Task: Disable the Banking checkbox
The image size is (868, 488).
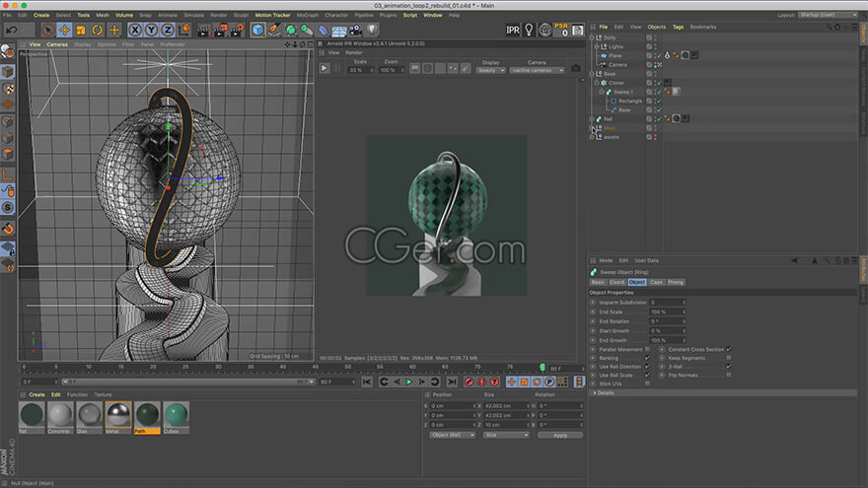Action: pos(647,358)
